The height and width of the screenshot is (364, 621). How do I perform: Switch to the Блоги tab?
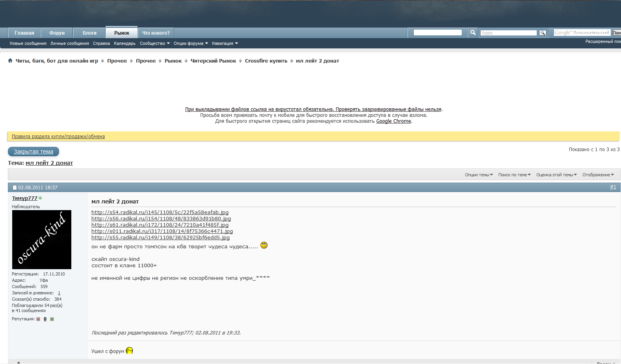click(x=89, y=33)
